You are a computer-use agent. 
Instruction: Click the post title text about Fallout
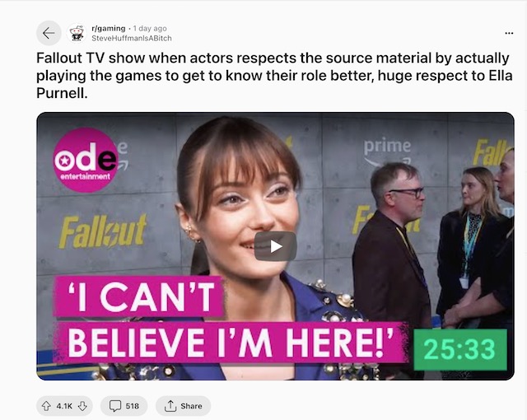[274, 76]
